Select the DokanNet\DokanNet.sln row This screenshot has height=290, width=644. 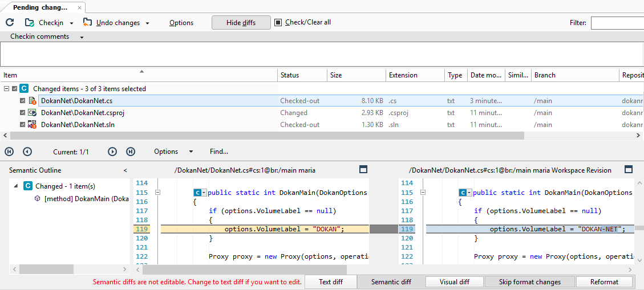(322, 124)
